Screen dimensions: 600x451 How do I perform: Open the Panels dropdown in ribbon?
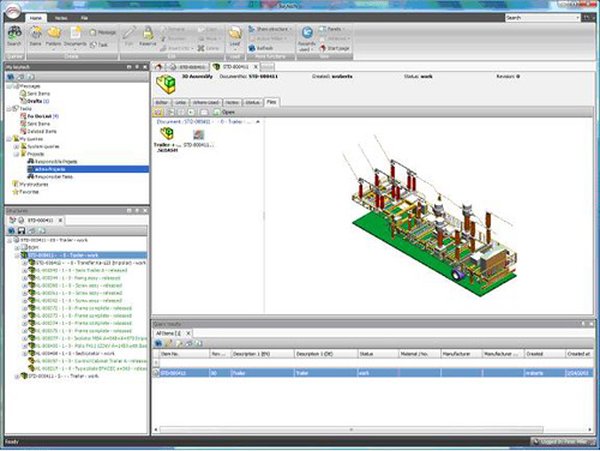point(332,29)
